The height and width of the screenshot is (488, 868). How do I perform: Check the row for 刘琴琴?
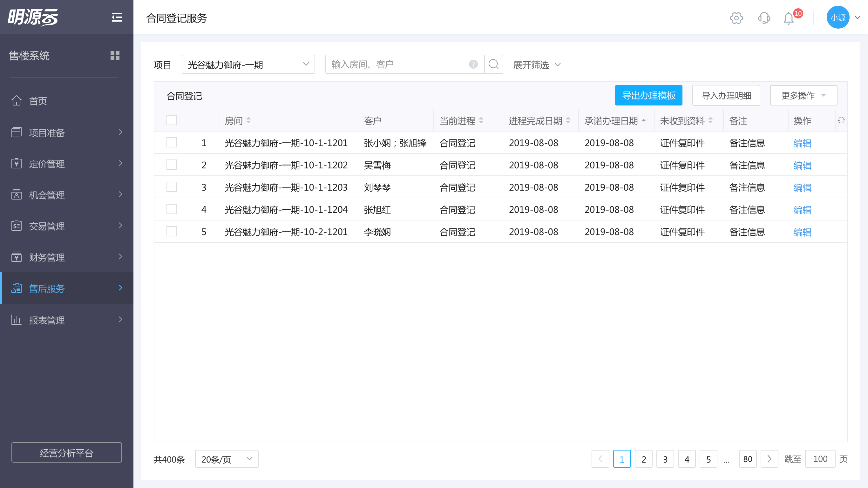[172, 187]
